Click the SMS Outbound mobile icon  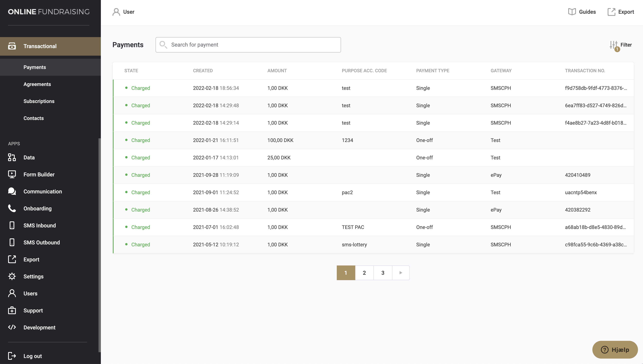tap(12, 242)
